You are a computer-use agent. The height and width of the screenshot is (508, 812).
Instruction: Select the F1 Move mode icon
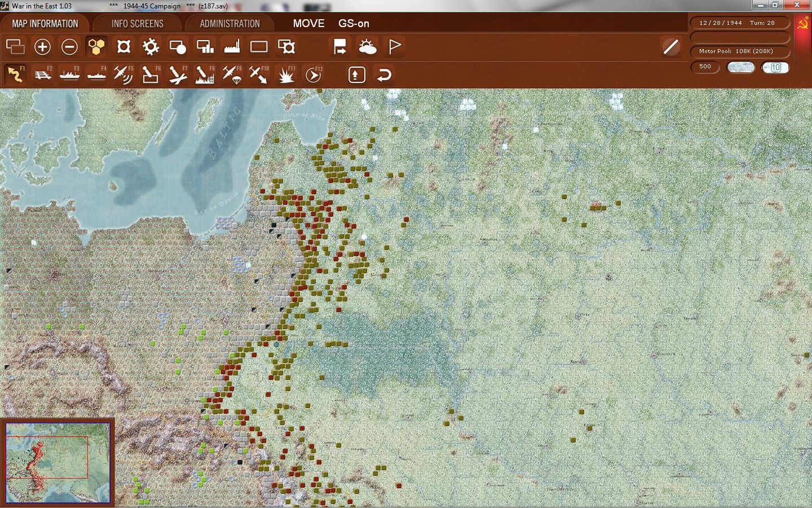click(x=15, y=75)
